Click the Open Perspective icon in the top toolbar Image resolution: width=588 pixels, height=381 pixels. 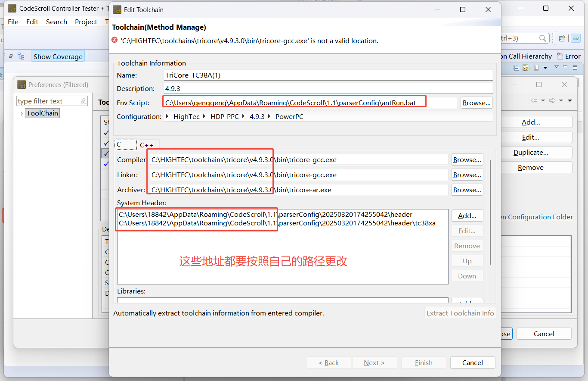click(562, 38)
